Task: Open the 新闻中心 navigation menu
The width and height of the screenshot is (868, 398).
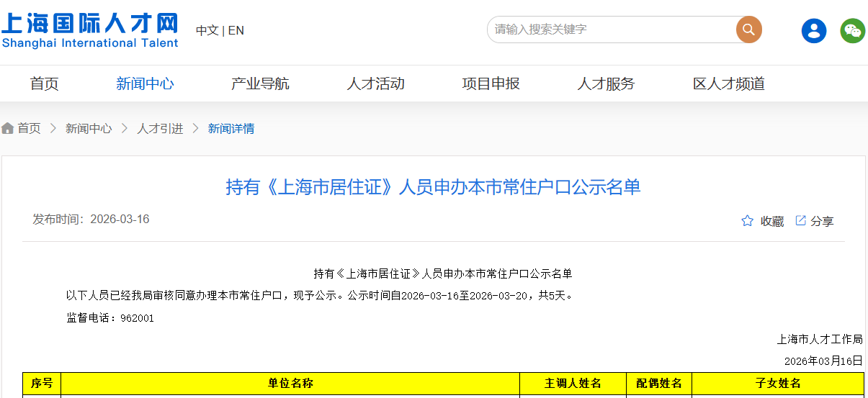Action: click(x=145, y=83)
